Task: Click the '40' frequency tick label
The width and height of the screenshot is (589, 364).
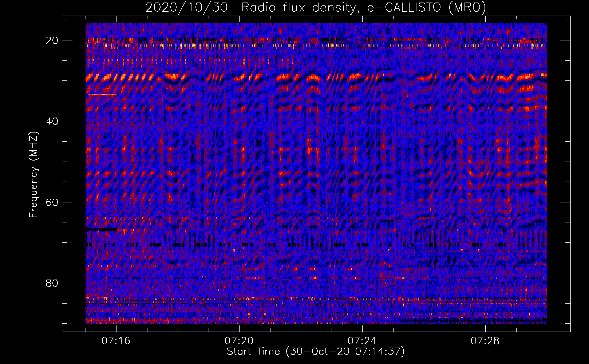Action: (52, 121)
